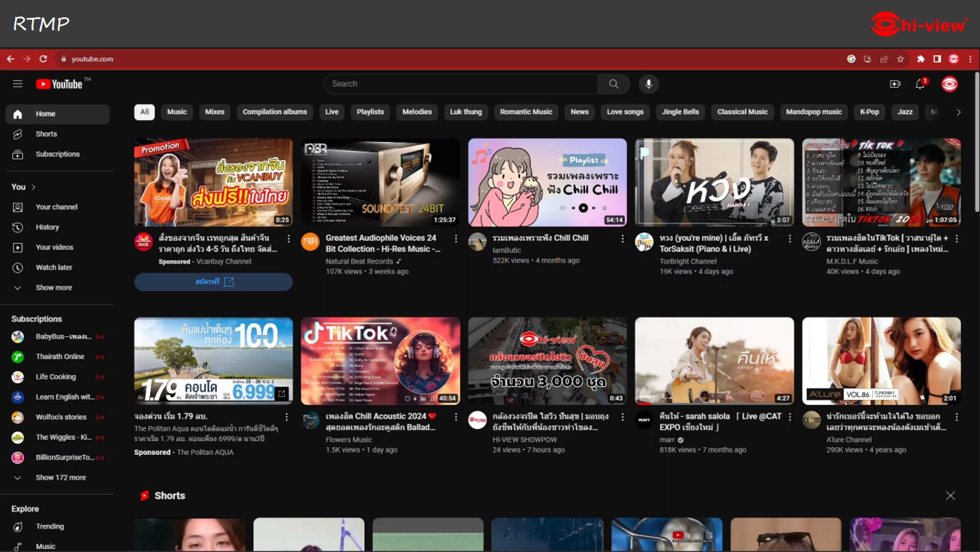
Task: Bookmark this page with the star icon
Action: pos(901,59)
